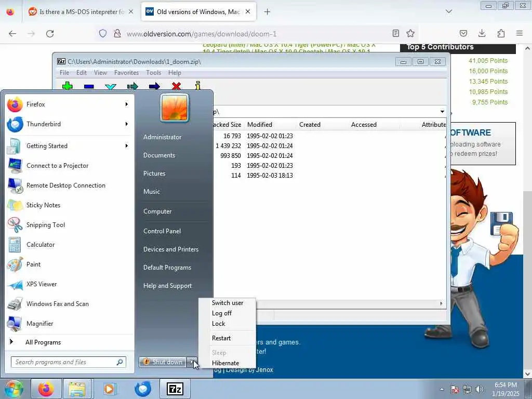The image size is (532, 399).
Task: Click the 7-Zip Info (yellow i) icon
Action: [198, 86]
